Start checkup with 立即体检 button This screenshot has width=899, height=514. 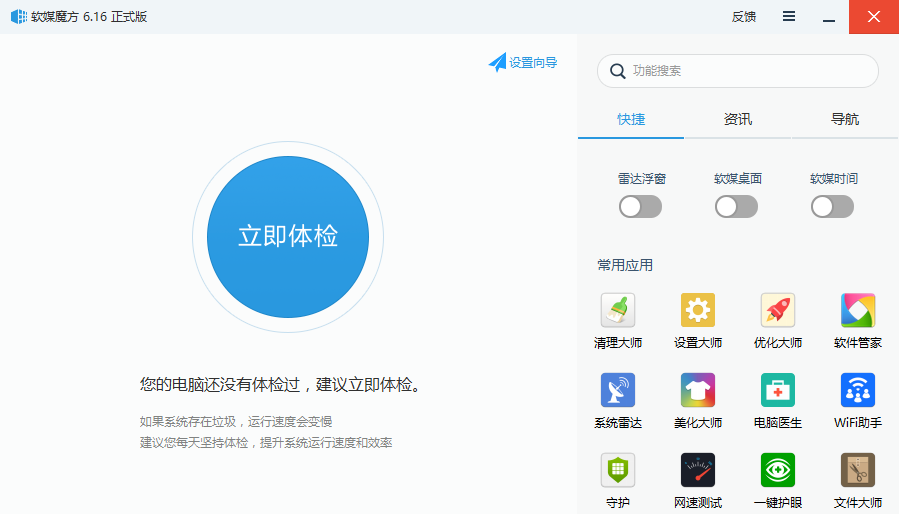point(288,237)
